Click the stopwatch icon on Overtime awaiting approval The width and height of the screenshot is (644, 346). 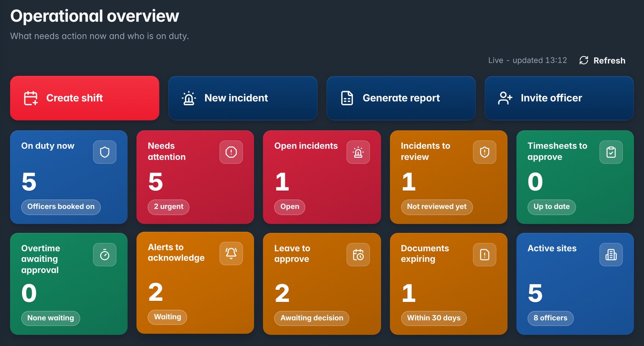click(105, 254)
